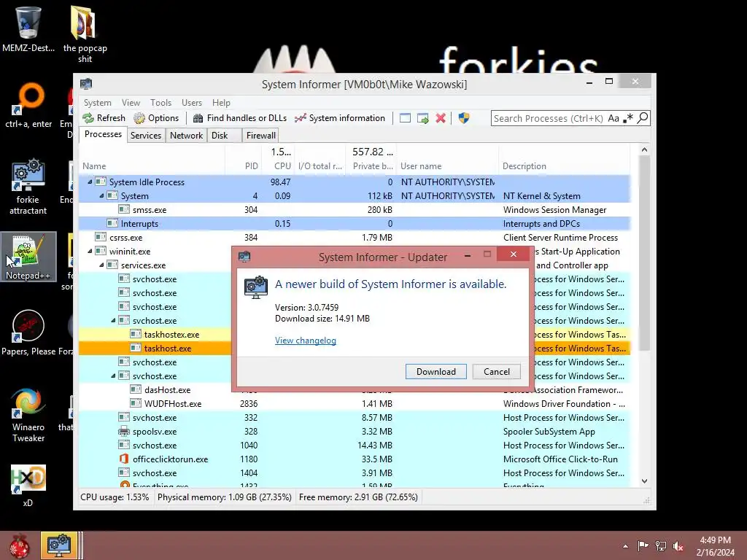This screenshot has height=560, width=747.
Task: Select the csrss.exe process row
Action: 355,237
